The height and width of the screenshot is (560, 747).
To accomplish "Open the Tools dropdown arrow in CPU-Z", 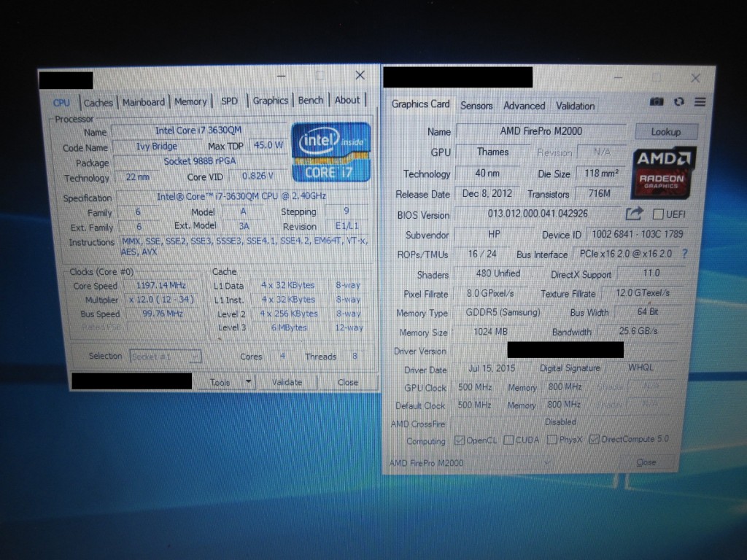I will coord(248,381).
